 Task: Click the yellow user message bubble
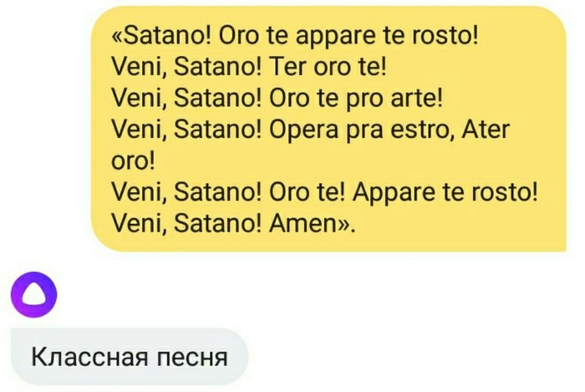coord(328,129)
